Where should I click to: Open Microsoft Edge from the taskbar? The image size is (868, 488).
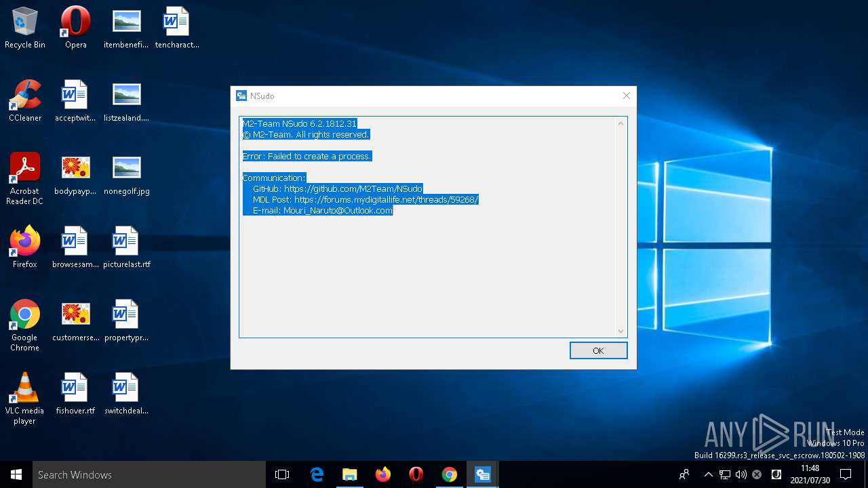pyautogui.click(x=317, y=474)
